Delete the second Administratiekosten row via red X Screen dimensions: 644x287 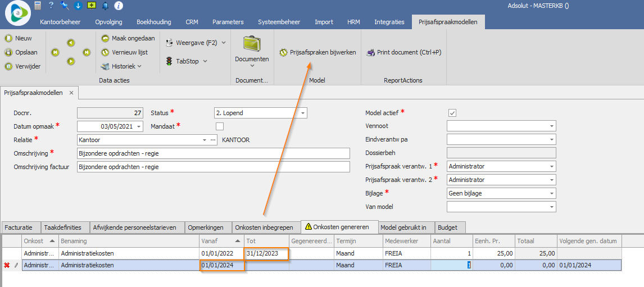[7, 265]
